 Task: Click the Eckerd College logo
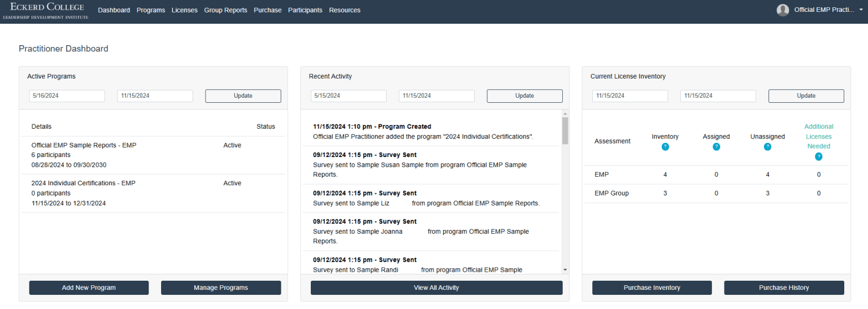pos(46,11)
